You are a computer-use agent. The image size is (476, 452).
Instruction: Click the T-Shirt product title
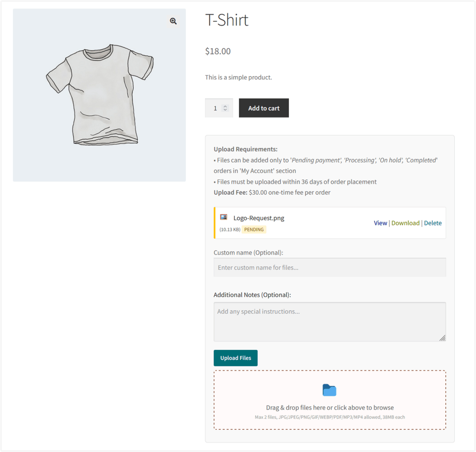pos(226,21)
